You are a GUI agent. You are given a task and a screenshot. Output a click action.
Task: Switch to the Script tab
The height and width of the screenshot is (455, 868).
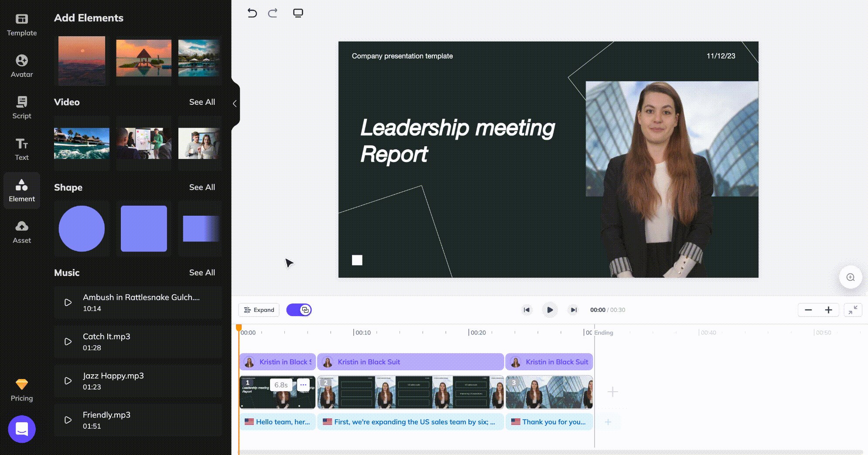22,107
